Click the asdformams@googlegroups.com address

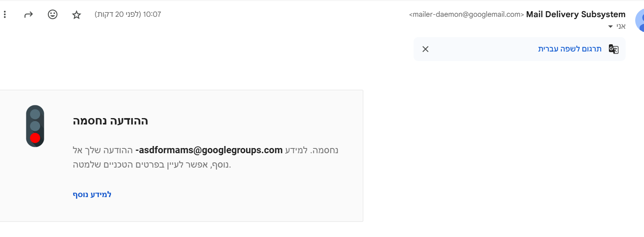[209, 150]
